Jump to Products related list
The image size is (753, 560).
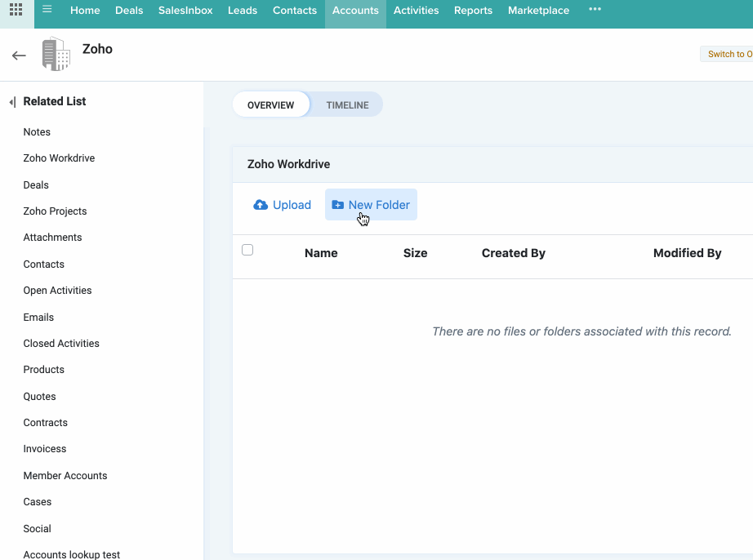pyautogui.click(x=44, y=370)
